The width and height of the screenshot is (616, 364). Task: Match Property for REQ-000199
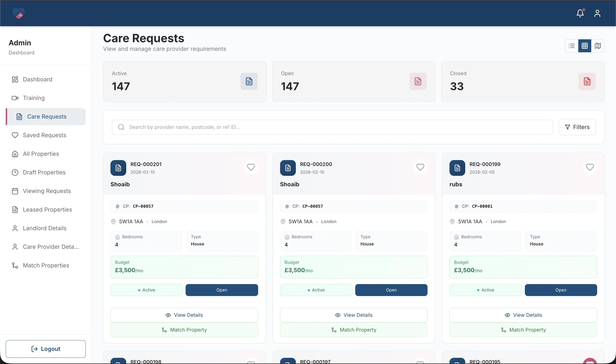tap(523, 330)
